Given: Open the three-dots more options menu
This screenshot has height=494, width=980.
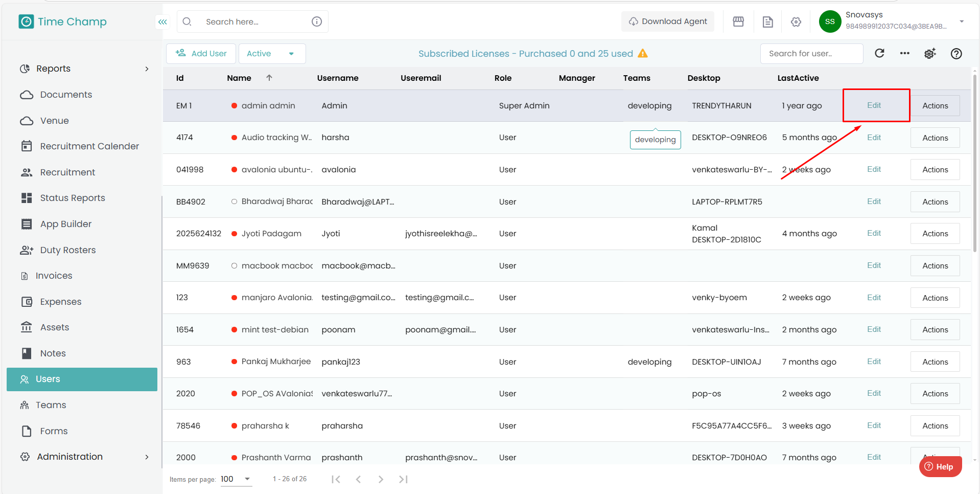Looking at the screenshot, I should coord(904,53).
